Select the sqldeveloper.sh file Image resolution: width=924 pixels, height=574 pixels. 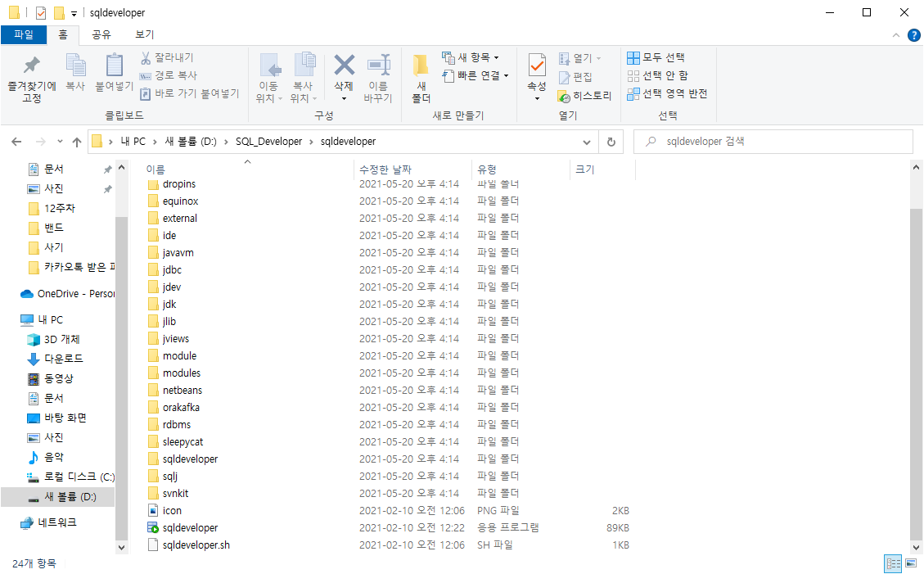pos(188,545)
